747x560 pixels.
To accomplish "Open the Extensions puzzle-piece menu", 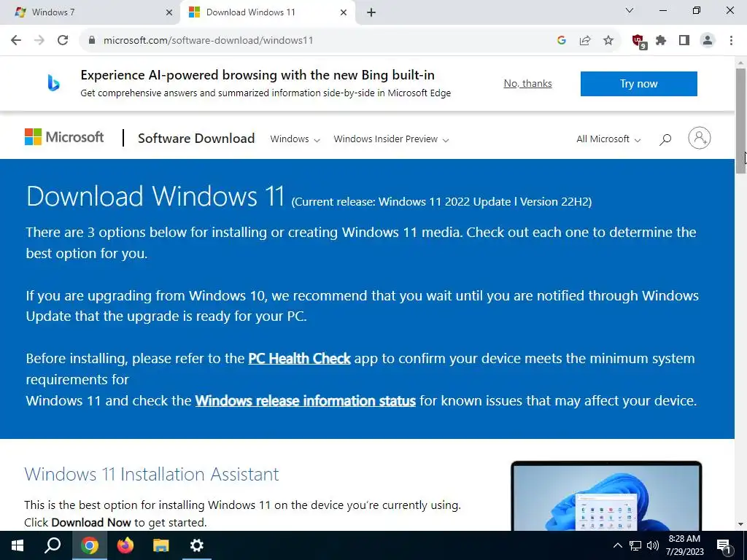I will 661,41.
